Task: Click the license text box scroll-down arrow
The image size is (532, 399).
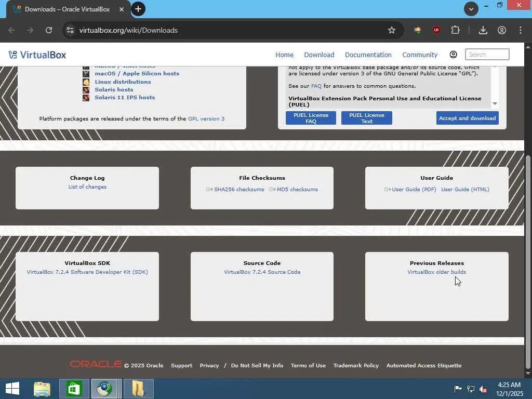Action: pyautogui.click(x=495, y=104)
